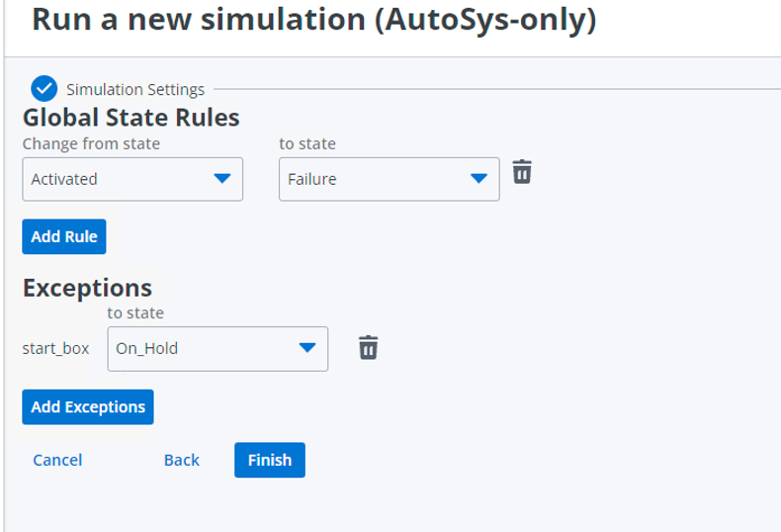Viewport: 781px width, 532px height.
Task: Go Back to the previous step
Action: 182,460
